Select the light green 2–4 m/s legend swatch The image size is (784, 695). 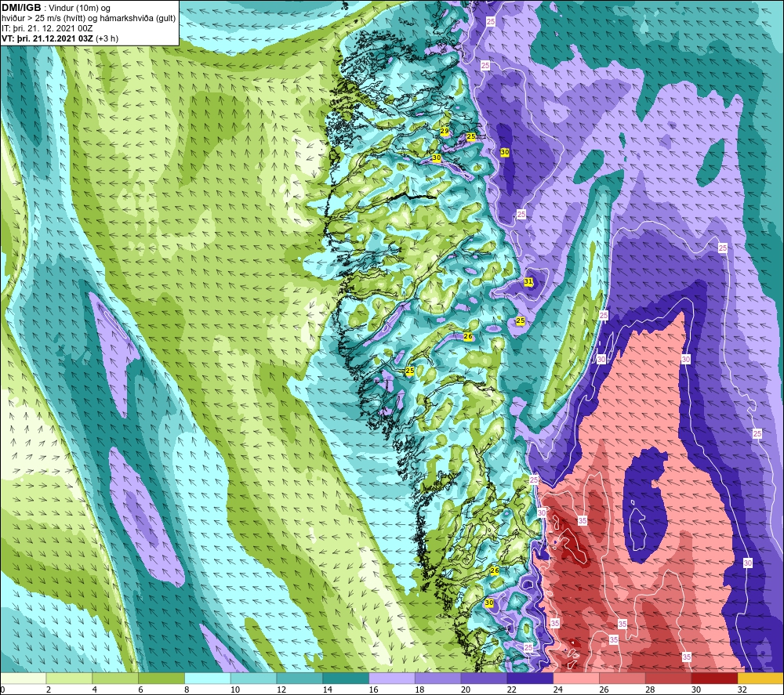(x=69, y=678)
